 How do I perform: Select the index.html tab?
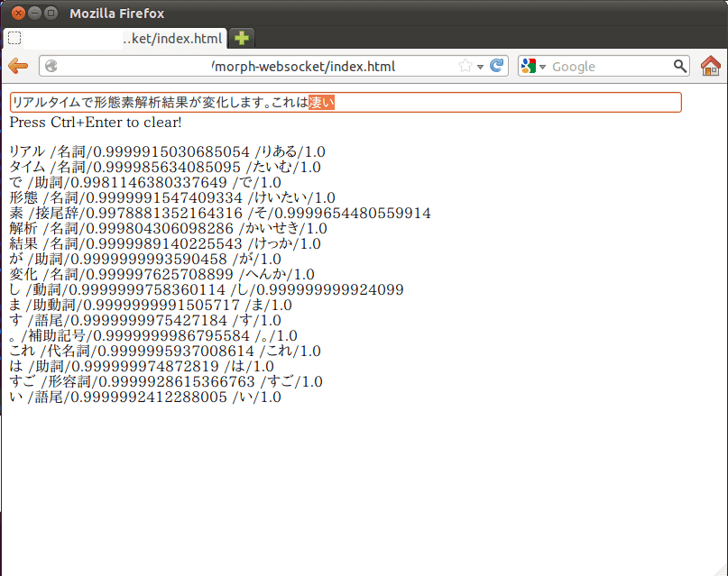click(x=117, y=39)
